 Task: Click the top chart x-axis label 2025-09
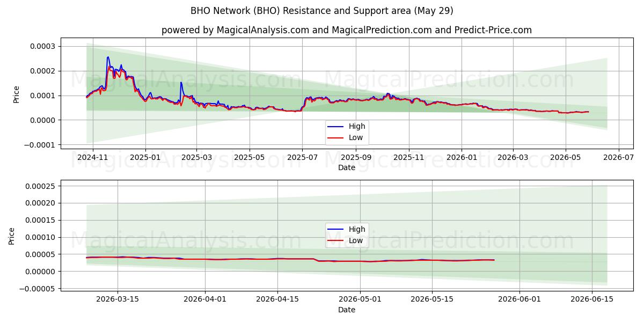click(356, 158)
